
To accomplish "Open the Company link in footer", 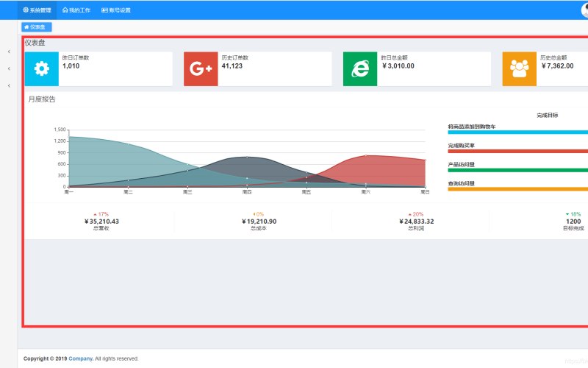I will [80, 358].
